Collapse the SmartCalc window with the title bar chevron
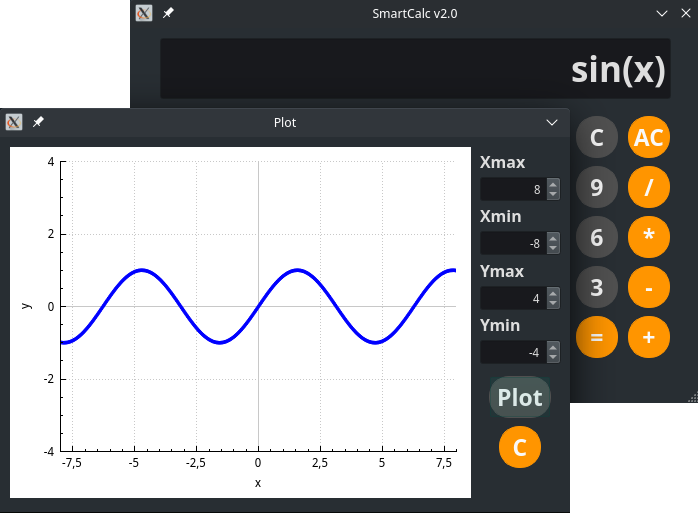 point(662,13)
